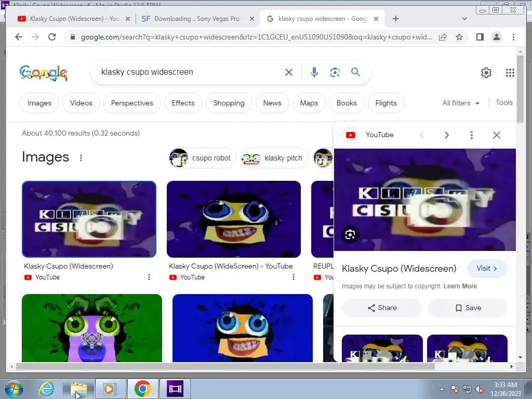Viewport: 532px width, 399px height.
Task: Open the Chrome side panel icon
Action: (480, 37)
